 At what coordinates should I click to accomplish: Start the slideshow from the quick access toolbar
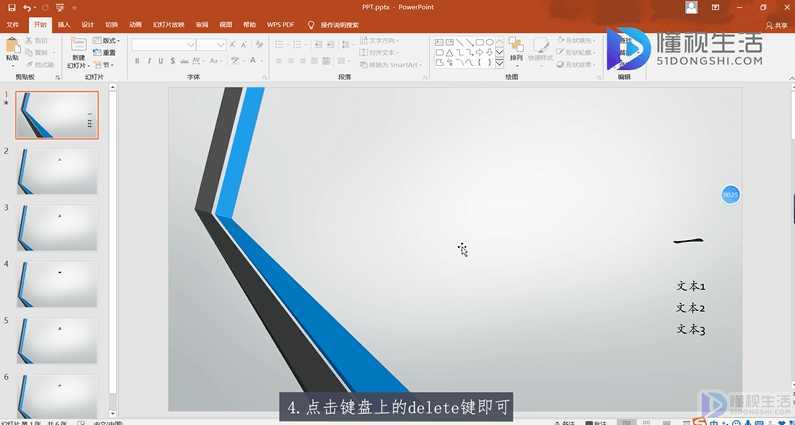(60, 8)
